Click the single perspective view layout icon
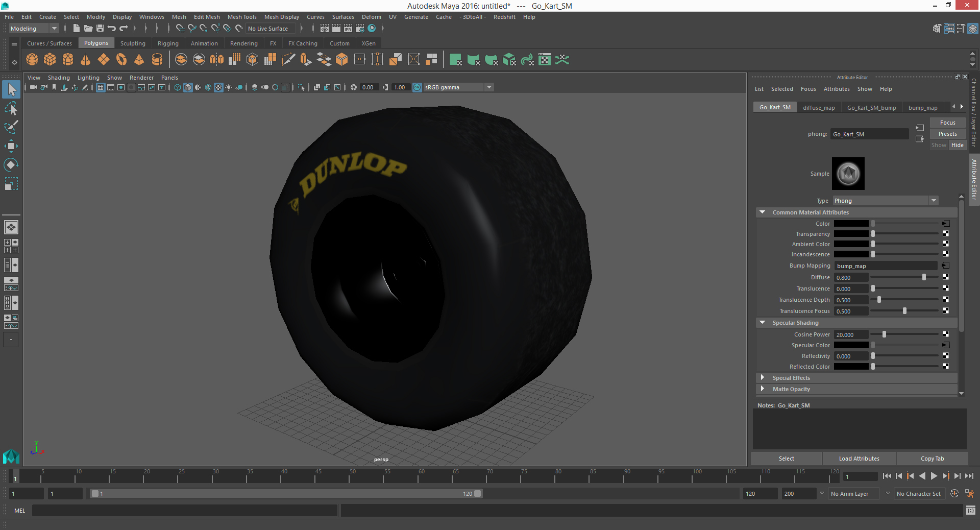Image resolution: width=980 pixels, height=530 pixels. (x=11, y=227)
